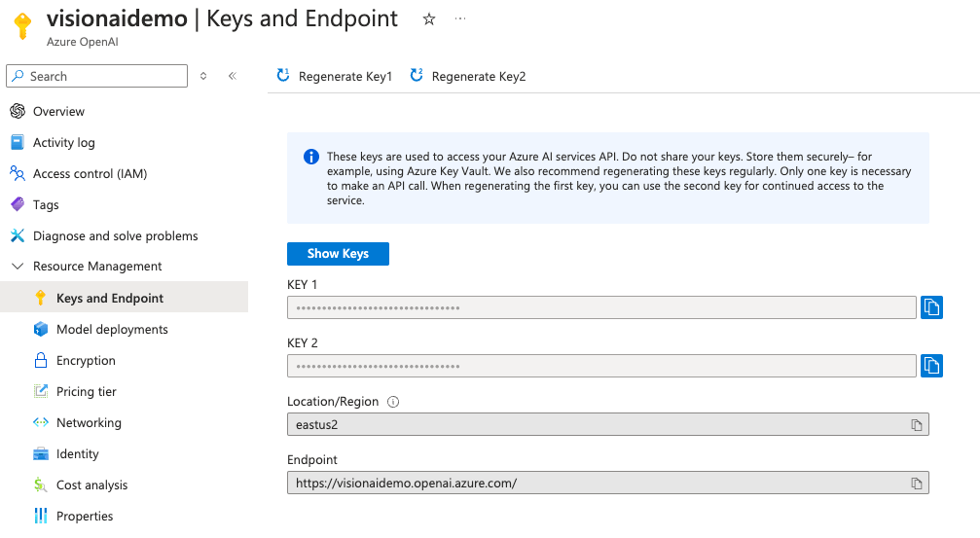980x538 pixels.
Task: Favorite this page with the star icon
Action: [429, 18]
